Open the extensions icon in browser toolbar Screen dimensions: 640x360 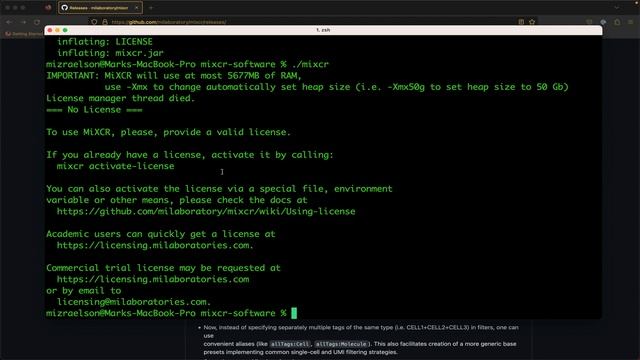click(x=617, y=22)
